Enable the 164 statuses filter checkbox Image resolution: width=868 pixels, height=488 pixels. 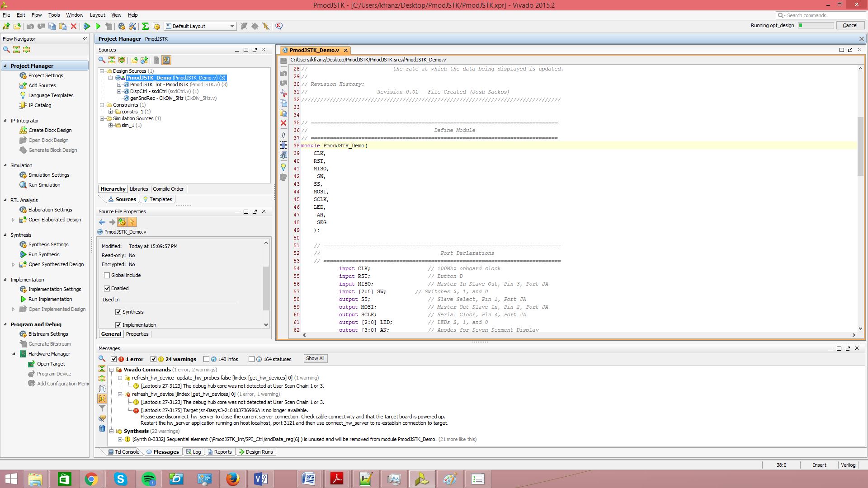click(251, 359)
